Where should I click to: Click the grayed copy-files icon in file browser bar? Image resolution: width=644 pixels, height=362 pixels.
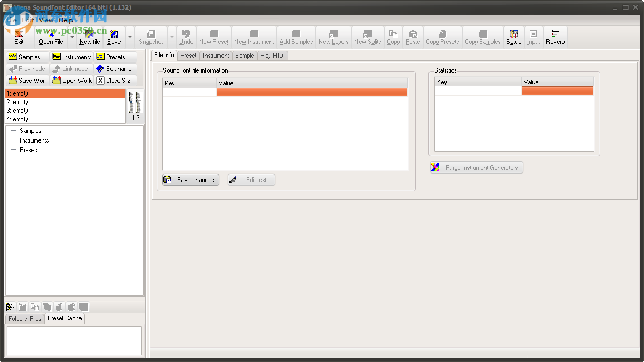(x=35, y=306)
